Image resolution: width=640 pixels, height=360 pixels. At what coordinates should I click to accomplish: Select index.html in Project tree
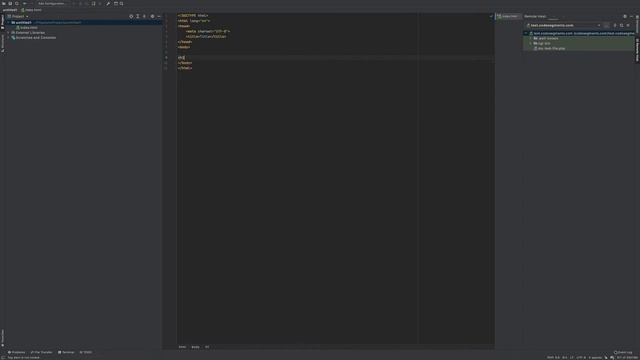click(27, 28)
